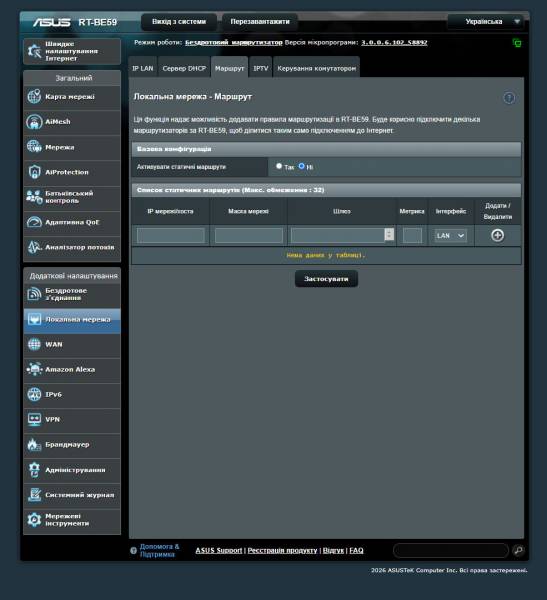Click the search magnifier icon
547x600 pixels.
point(518,550)
